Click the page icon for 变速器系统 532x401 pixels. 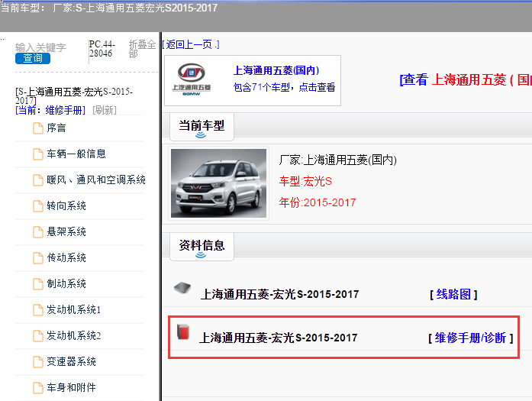37,362
